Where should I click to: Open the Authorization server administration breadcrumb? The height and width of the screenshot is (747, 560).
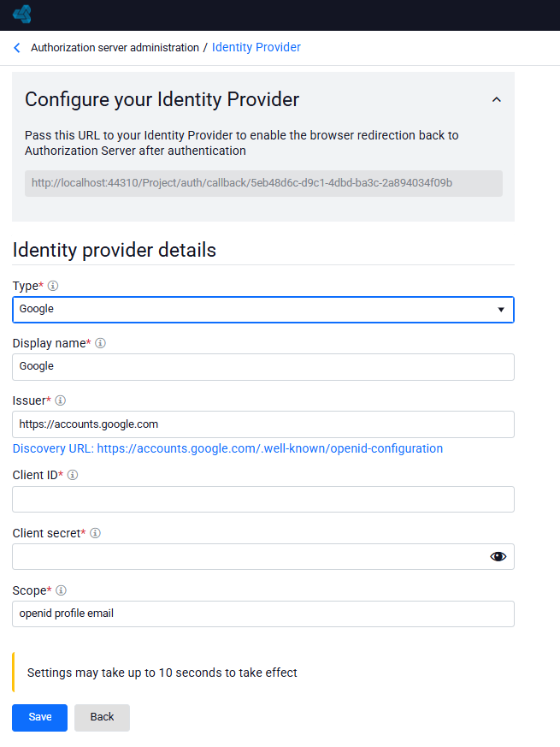pyautogui.click(x=115, y=48)
